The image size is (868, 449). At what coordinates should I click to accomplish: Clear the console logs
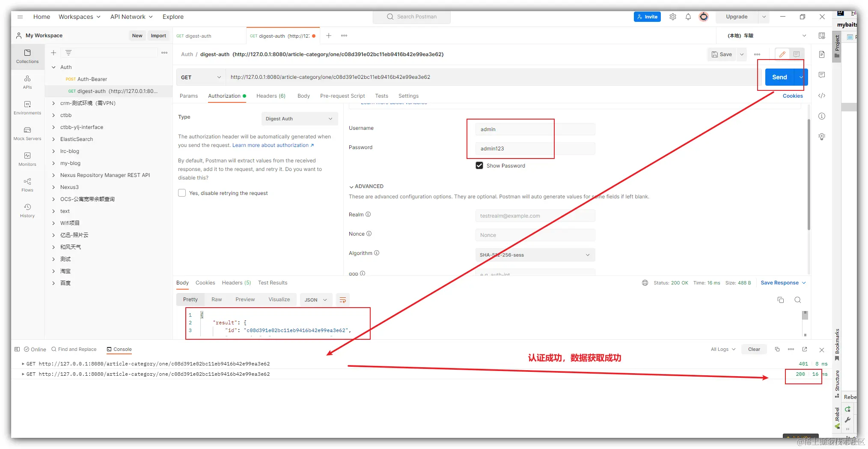point(754,349)
